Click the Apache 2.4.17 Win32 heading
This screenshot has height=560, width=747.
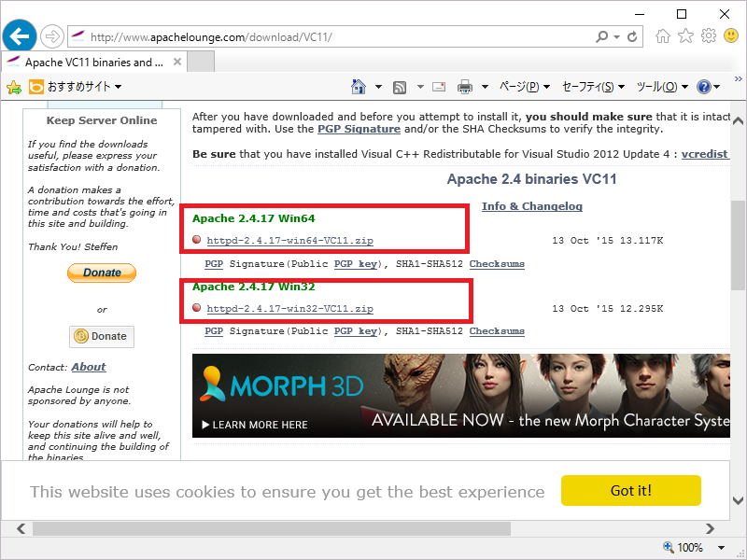pos(253,287)
